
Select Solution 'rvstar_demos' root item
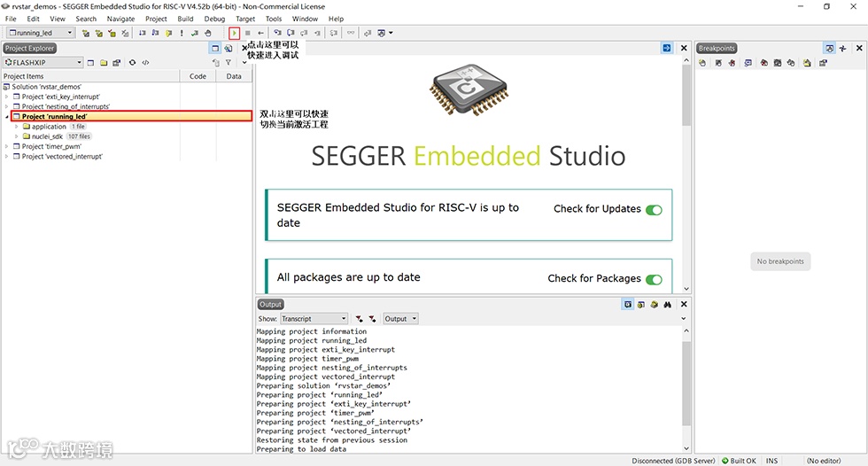click(x=46, y=87)
